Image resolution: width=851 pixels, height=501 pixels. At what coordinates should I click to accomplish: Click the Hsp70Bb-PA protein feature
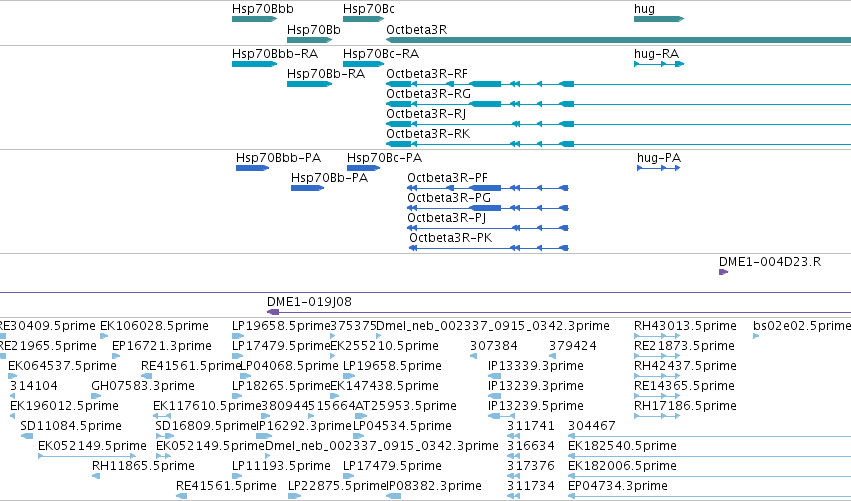click(307, 188)
